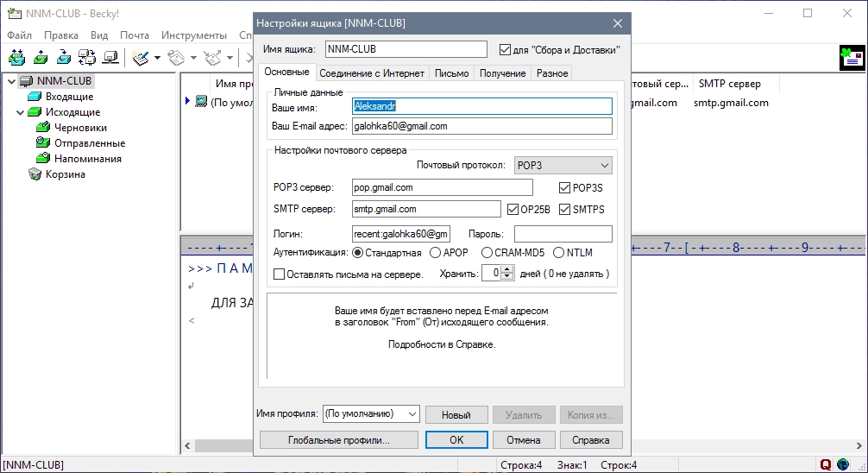868x473 pixels.
Task: Open the Почта menu
Action: point(135,35)
